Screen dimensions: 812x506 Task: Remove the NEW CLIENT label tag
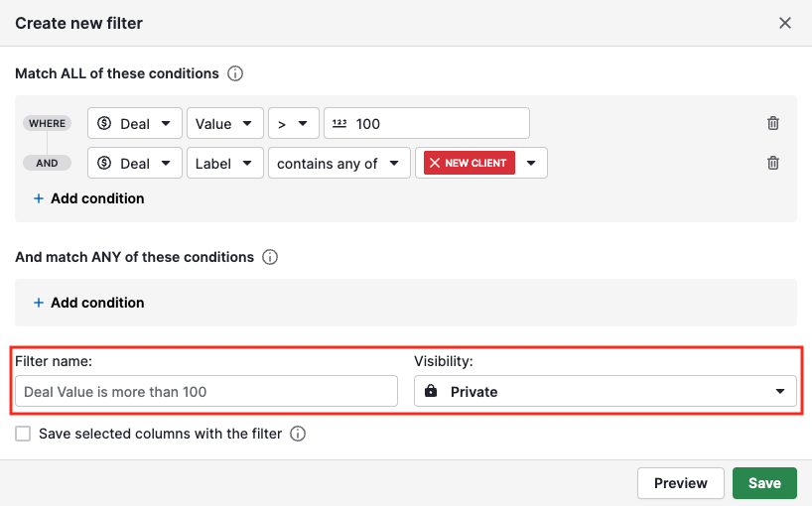(x=435, y=163)
